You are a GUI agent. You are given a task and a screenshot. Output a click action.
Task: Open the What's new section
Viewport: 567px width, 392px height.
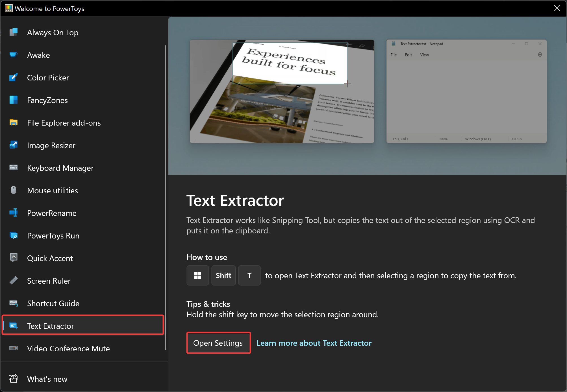click(x=82, y=379)
